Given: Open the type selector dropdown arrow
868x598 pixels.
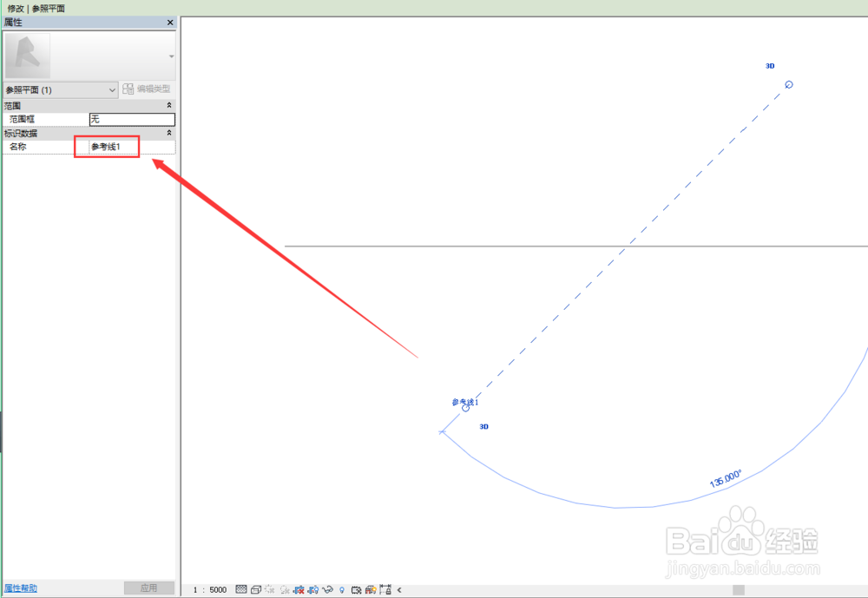Looking at the screenshot, I should tap(171, 56).
